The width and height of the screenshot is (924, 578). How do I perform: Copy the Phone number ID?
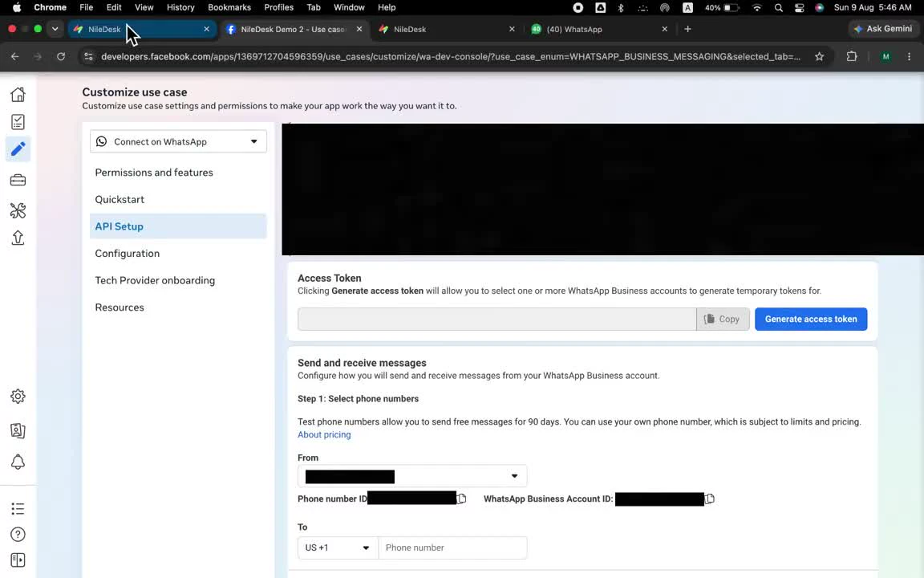462,499
